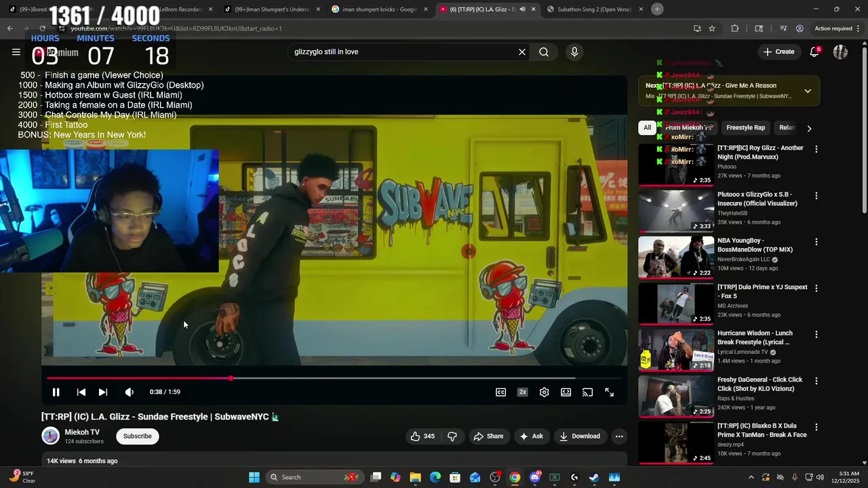
Task: Open File Explorer from the taskbar
Action: 415,477
